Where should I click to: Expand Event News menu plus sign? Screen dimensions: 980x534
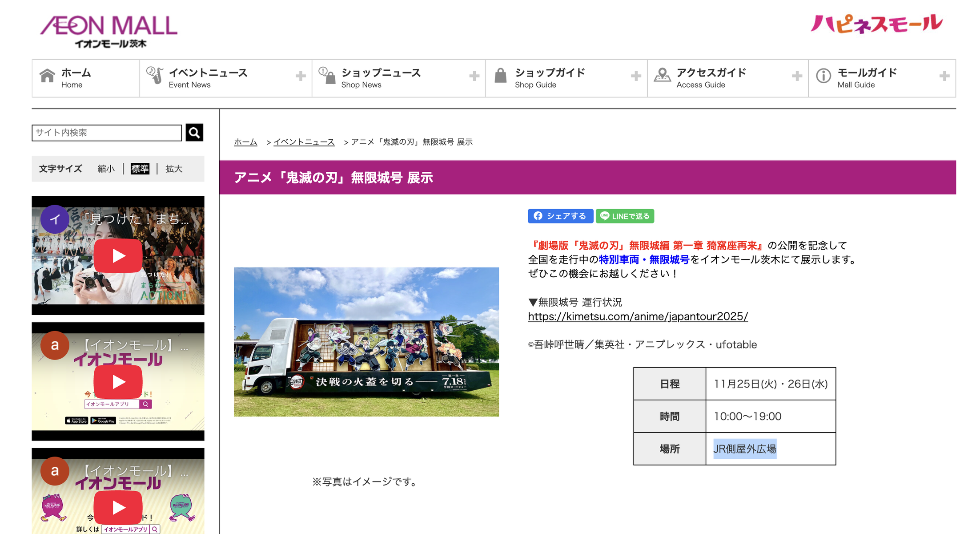point(301,76)
